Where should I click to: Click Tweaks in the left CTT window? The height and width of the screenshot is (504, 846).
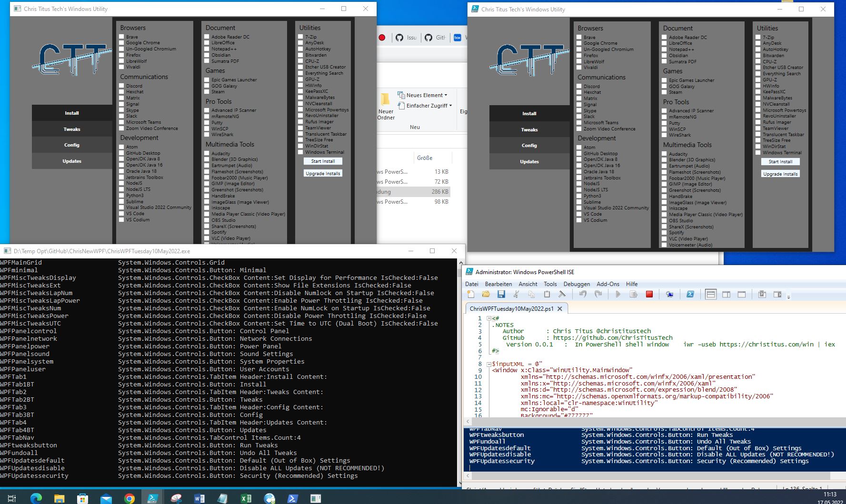(72, 129)
